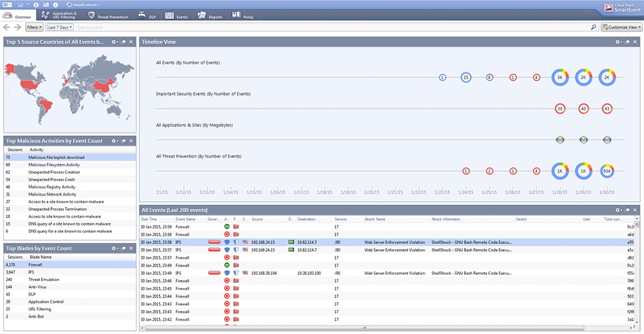Open the Application & URL Filtering tab
644x334 pixels.
pyautogui.click(x=58, y=16)
